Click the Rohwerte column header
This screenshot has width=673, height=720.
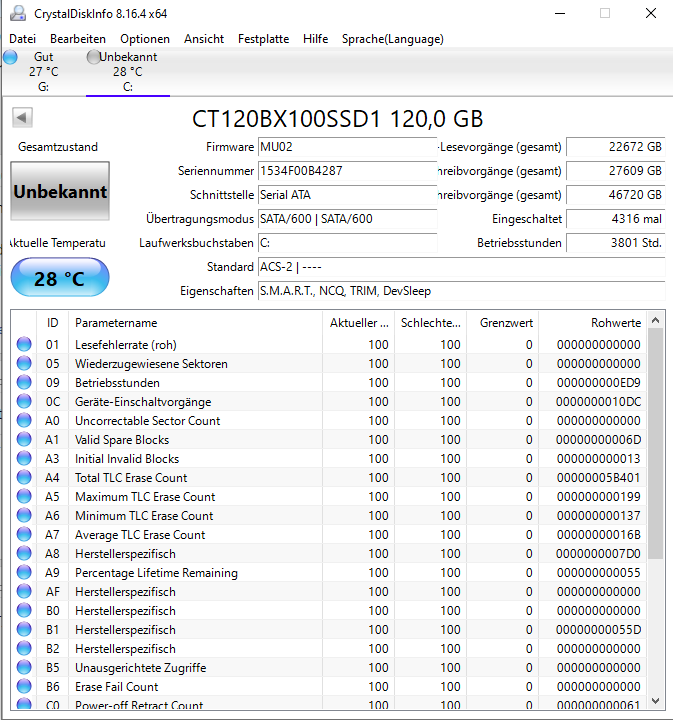[592, 323]
